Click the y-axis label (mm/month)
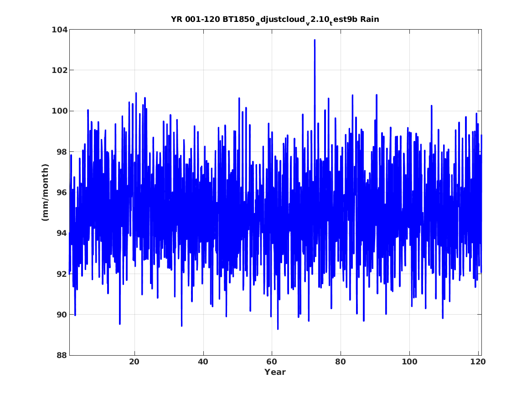This screenshot has width=532, height=399. pyautogui.click(x=45, y=192)
